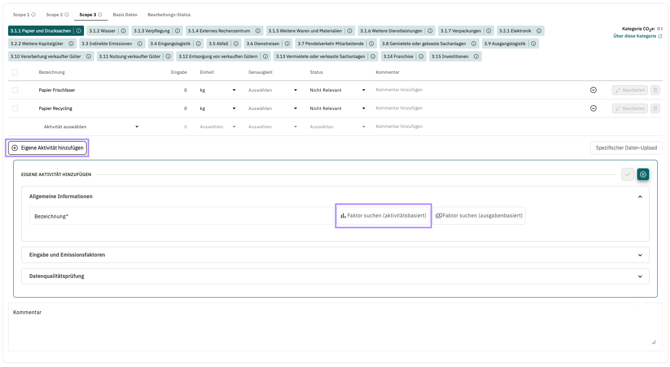Click Bearbeiten for Papier Frischfaser

[x=630, y=90]
